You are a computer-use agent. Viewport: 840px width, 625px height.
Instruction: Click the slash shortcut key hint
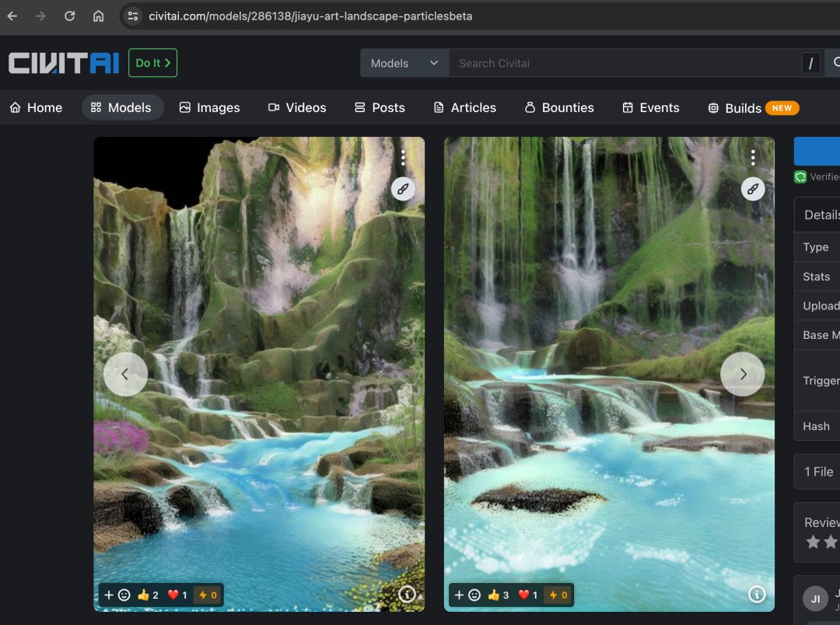pos(810,64)
